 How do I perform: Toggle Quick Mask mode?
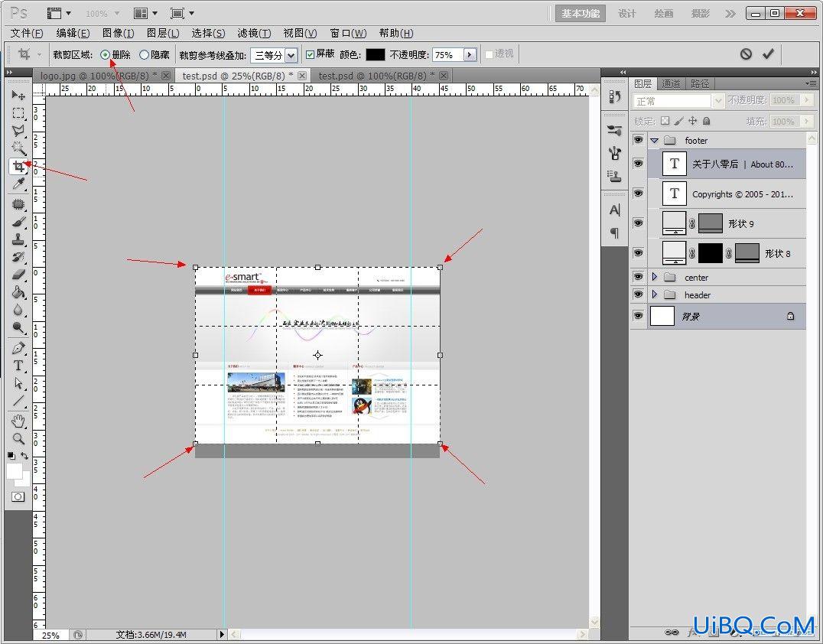coord(18,496)
